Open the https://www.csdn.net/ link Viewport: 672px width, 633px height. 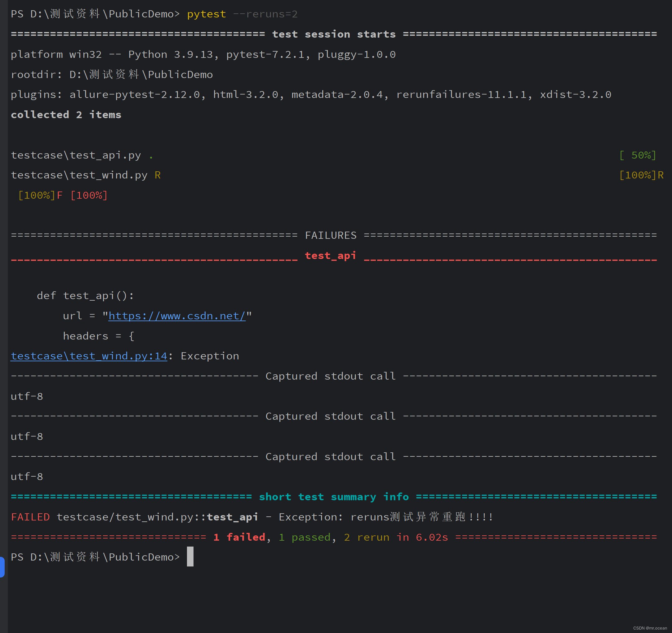[x=177, y=316]
